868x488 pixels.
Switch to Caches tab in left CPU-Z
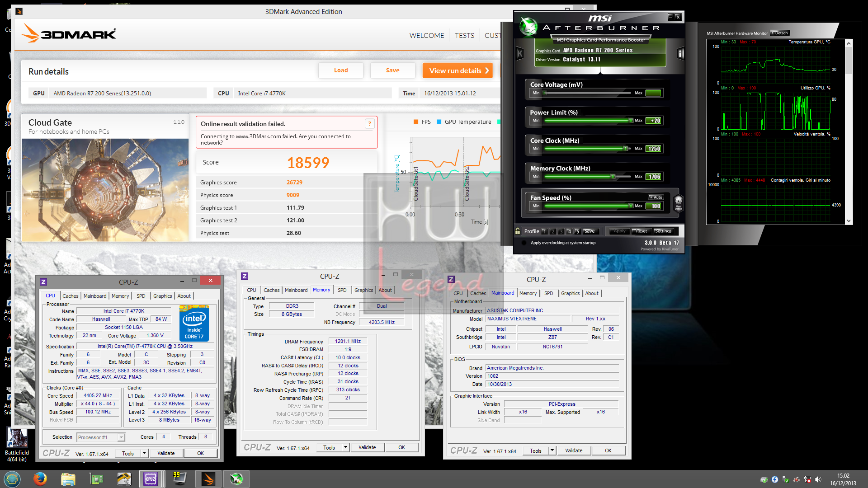click(x=70, y=296)
